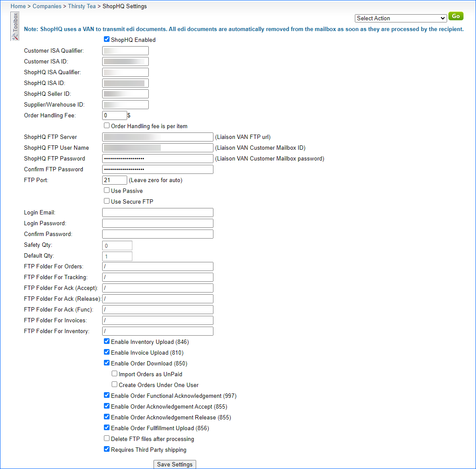Enable Delete FTP files after processing

click(x=107, y=438)
